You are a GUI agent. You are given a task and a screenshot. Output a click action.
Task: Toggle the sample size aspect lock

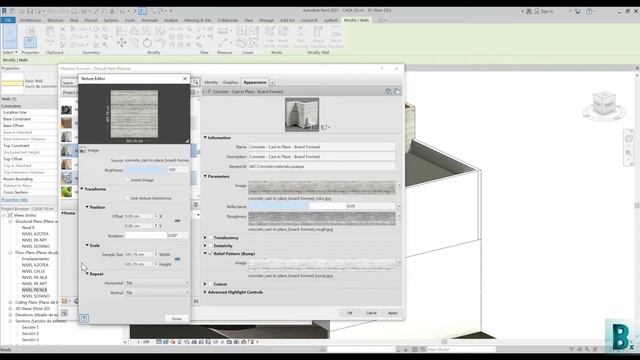177,259
